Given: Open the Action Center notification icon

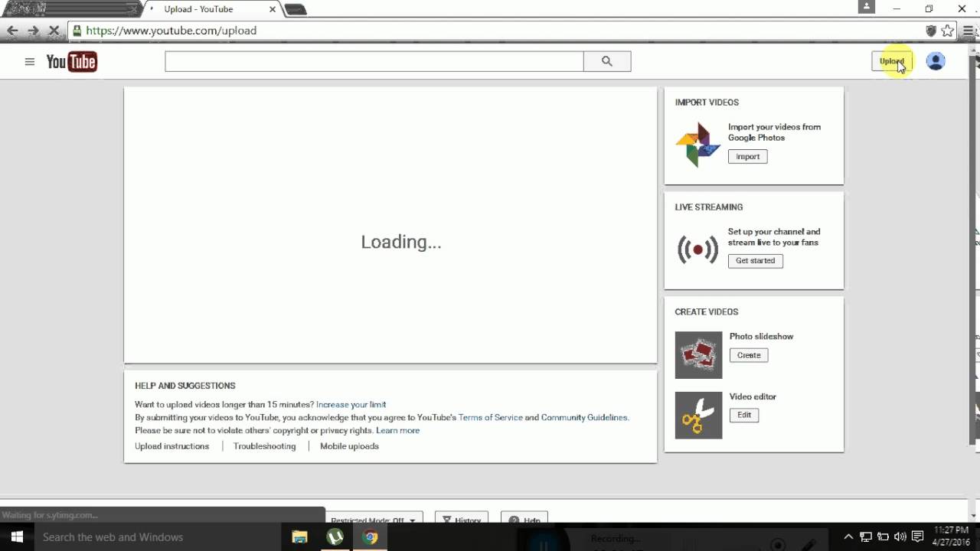Looking at the screenshot, I should tap(918, 537).
